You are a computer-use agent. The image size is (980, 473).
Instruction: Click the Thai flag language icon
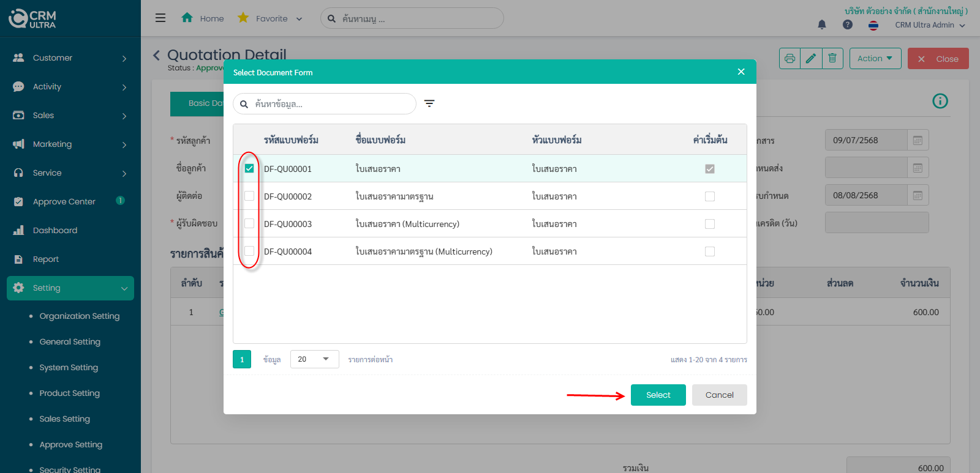[873, 25]
